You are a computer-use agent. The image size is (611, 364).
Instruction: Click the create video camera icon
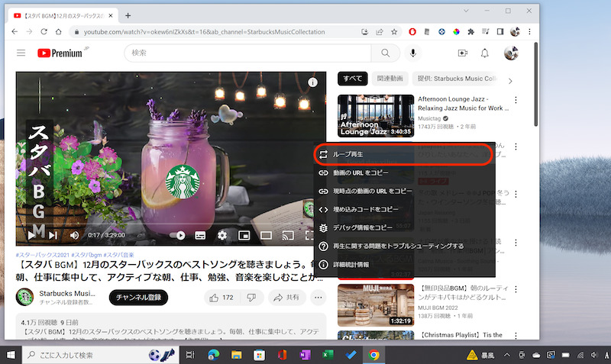coord(462,53)
